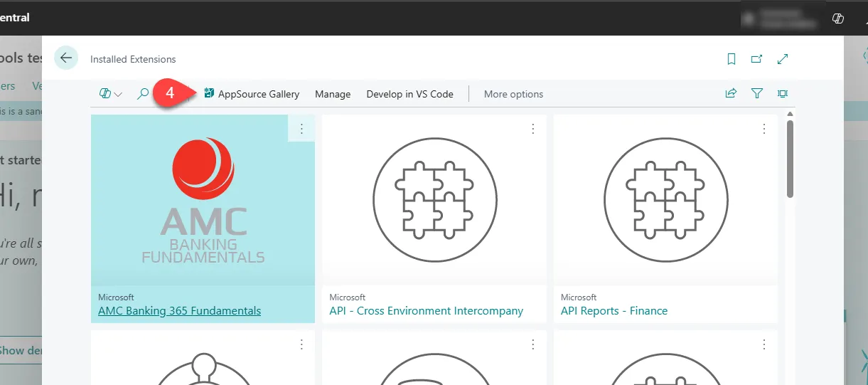Viewport: 868px width, 385px height.
Task: Open AppSource Gallery
Action: 251,94
